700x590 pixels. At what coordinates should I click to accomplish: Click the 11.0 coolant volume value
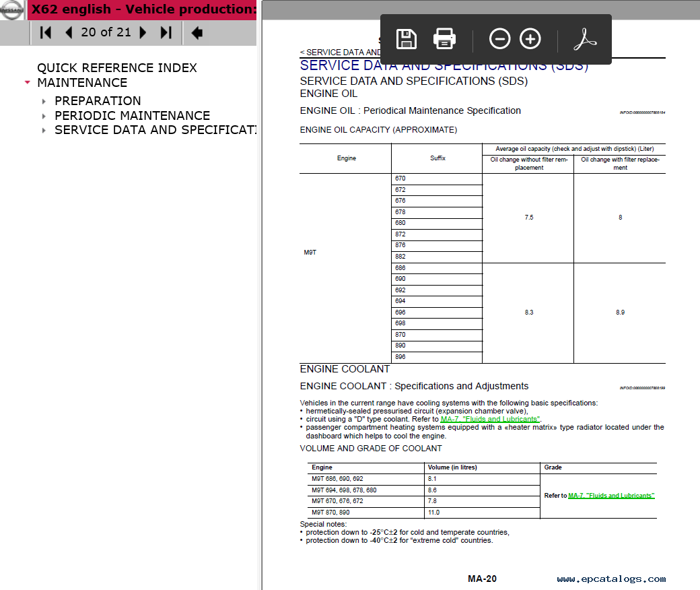point(433,513)
